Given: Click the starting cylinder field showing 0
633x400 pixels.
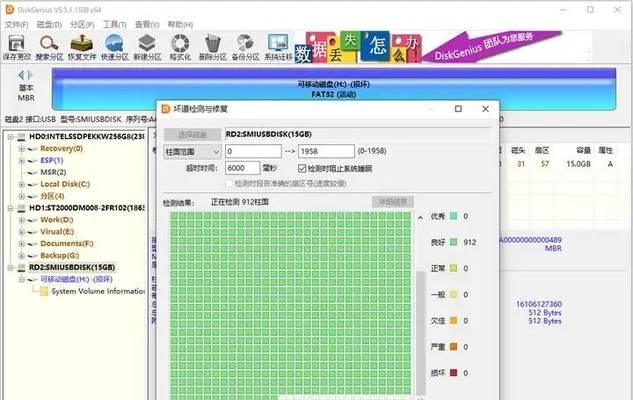Looking at the screenshot, I should [253, 151].
